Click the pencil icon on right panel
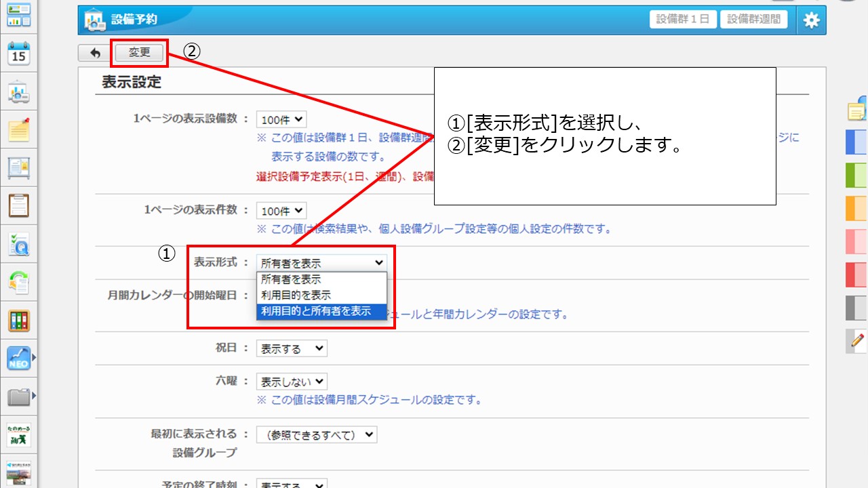The width and height of the screenshot is (868, 488). (x=857, y=340)
